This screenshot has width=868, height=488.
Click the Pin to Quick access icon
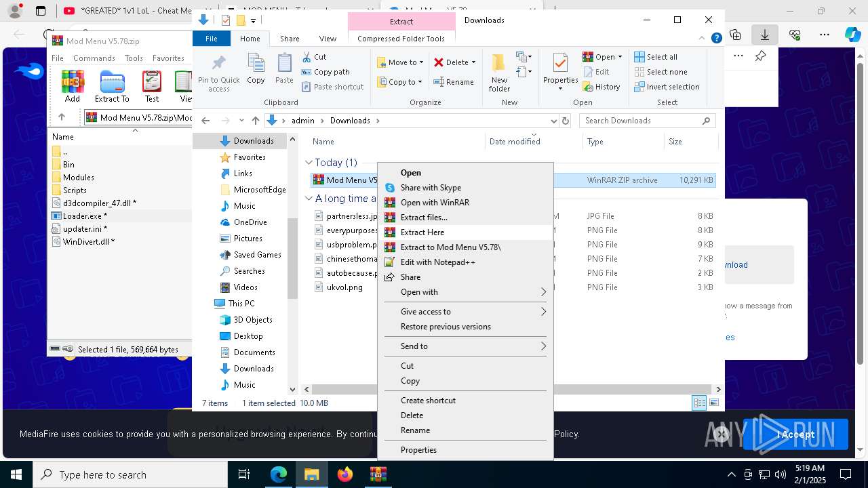point(218,73)
